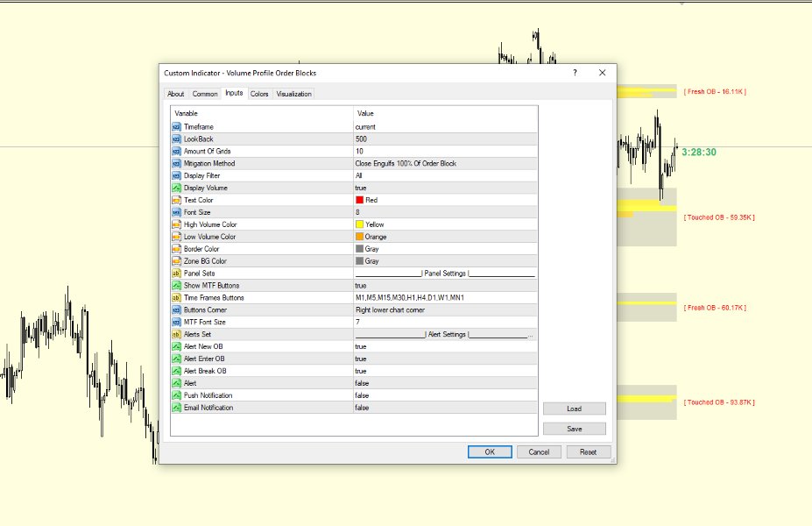The height and width of the screenshot is (526, 812).
Task: Open Low Volume Color Orange list
Action: pos(445,237)
